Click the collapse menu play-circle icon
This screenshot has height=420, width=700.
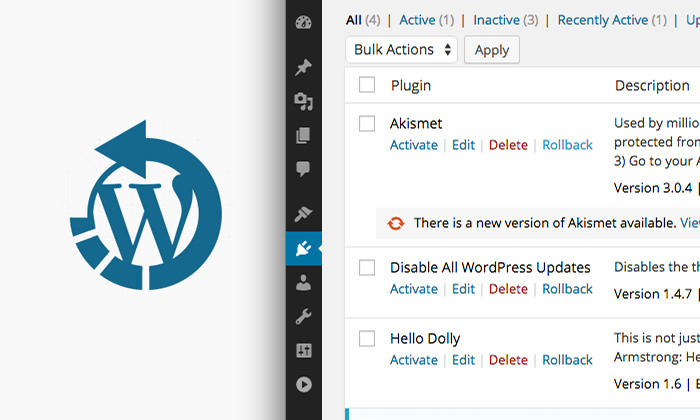[304, 384]
